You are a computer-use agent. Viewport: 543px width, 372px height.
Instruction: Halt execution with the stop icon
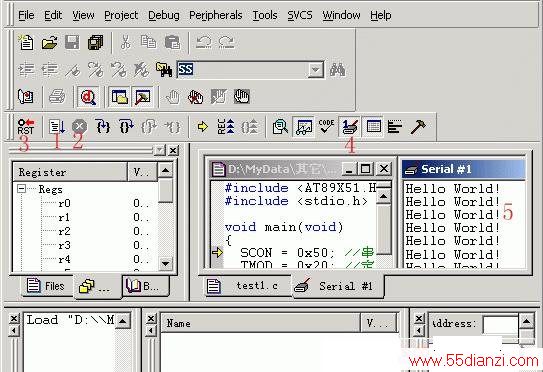pos(80,126)
